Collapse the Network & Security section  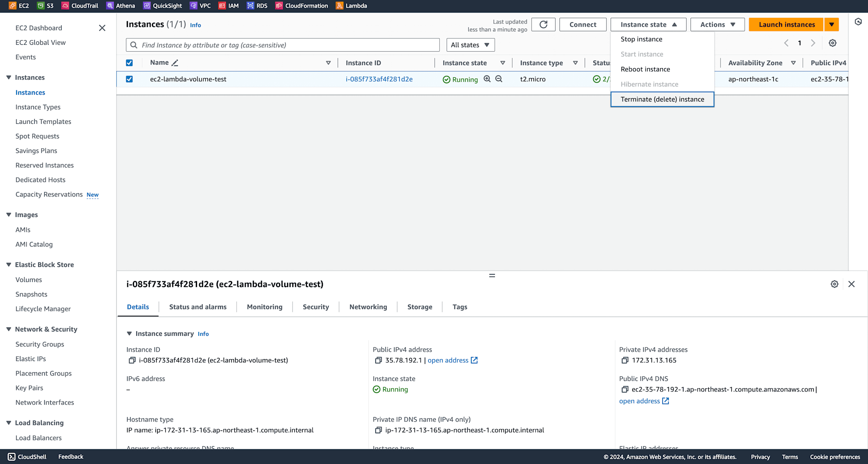click(x=9, y=329)
